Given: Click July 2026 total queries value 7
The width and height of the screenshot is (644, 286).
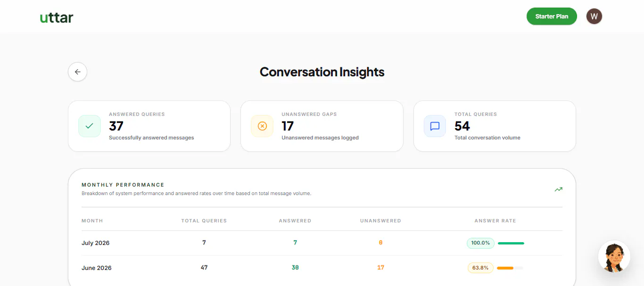Looking at the screenshot, I should pyautogui.click(x=204, y=243).
